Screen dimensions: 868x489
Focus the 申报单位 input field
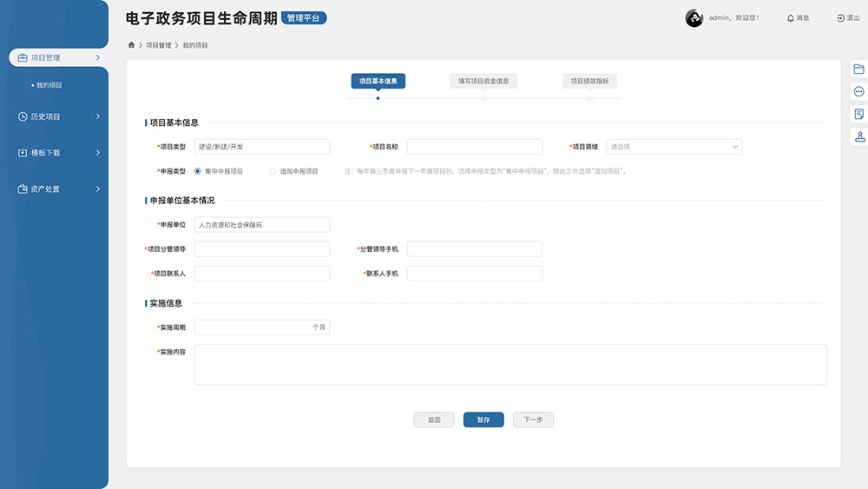pos(262,225)
